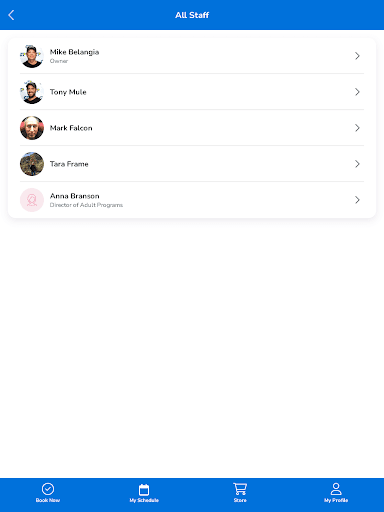
Task: Tap Tony Mule's profile photo
Action: pos(32,92)
